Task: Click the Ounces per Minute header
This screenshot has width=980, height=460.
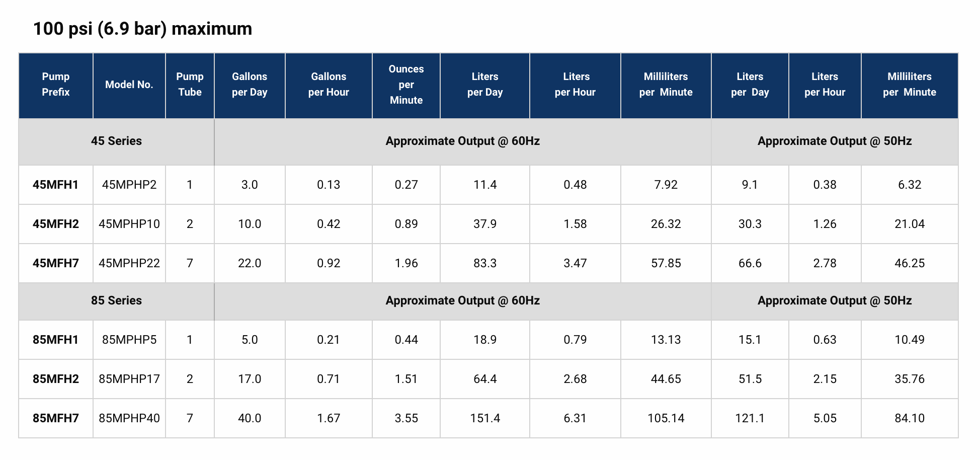Action: pyautogui.click(x=406, y=85)
